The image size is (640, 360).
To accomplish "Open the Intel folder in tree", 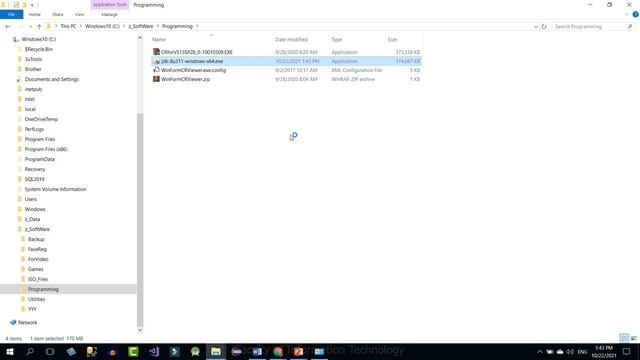I will [x=29, y=99].
